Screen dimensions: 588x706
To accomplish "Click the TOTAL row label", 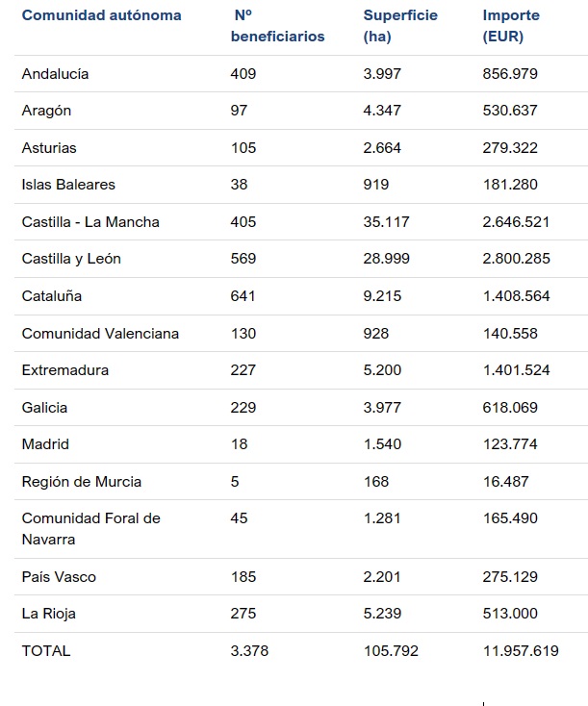I will point(46,651).
